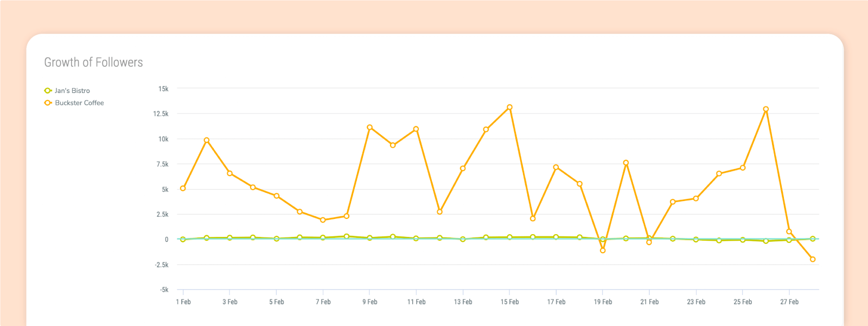The image size is (868, 326).
Task: Click Buckster Coffee point on 9 Feb
Action: tap(370, 128)
